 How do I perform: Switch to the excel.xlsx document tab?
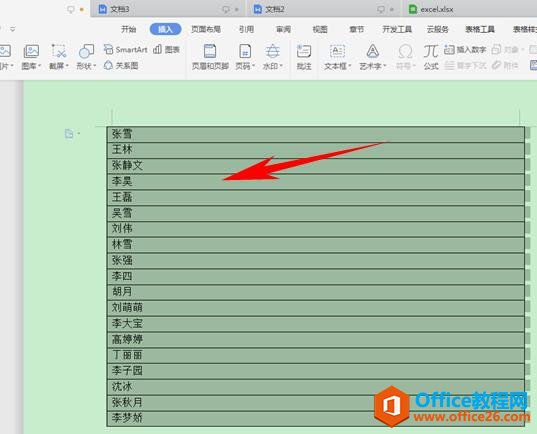pyautogui.click(x=469, y=10)
